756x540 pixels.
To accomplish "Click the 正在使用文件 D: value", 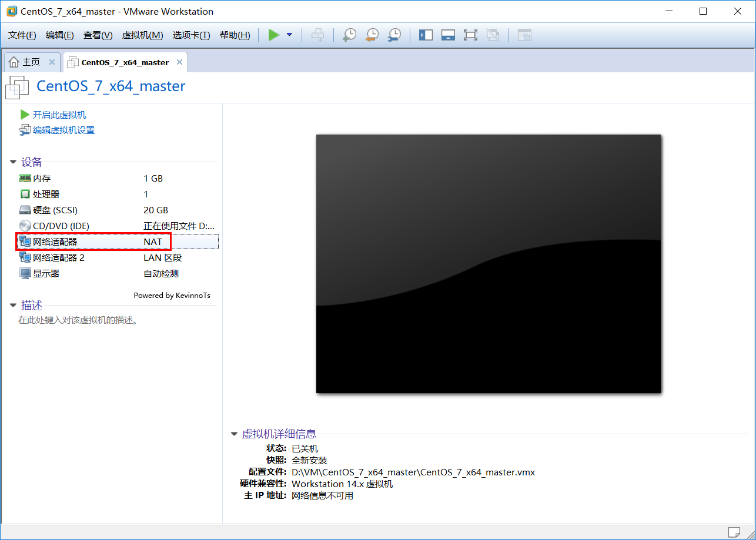I will click(x=179, y=226).
